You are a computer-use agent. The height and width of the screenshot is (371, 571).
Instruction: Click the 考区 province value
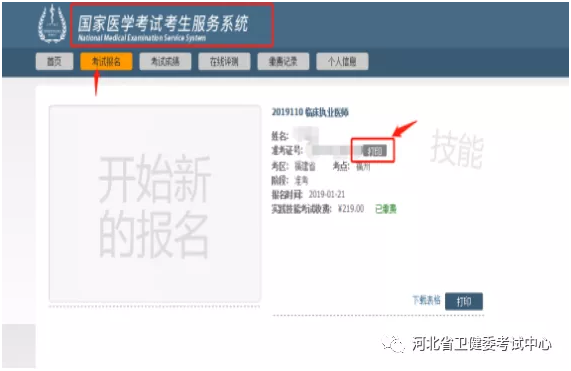(305, 167)
